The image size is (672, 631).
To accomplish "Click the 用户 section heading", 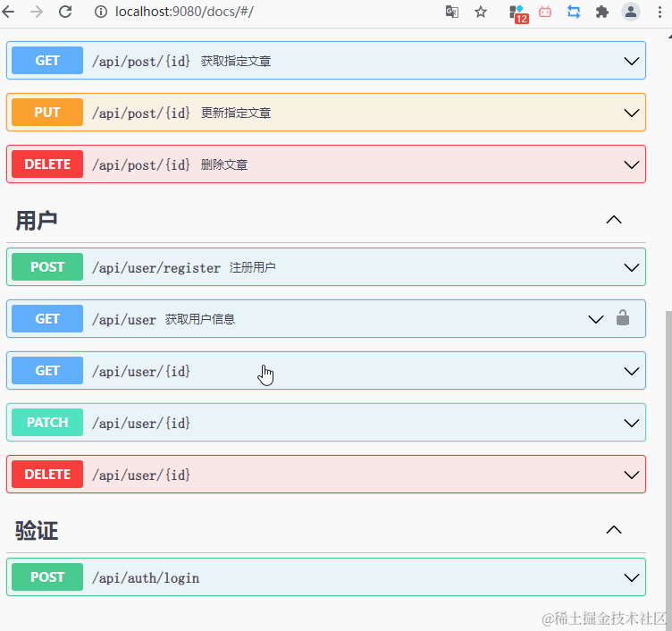I will pos(37,221).
